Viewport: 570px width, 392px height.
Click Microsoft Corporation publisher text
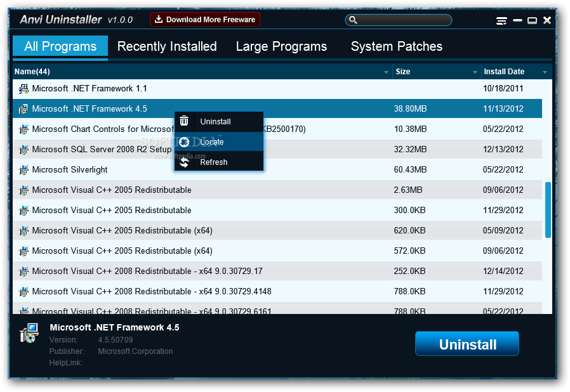[135, 351]
